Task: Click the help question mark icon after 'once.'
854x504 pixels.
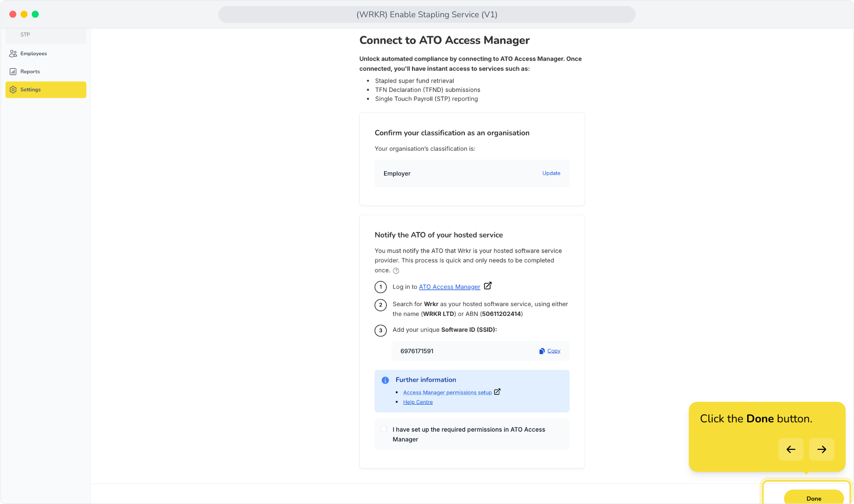Action: [396, 271]
